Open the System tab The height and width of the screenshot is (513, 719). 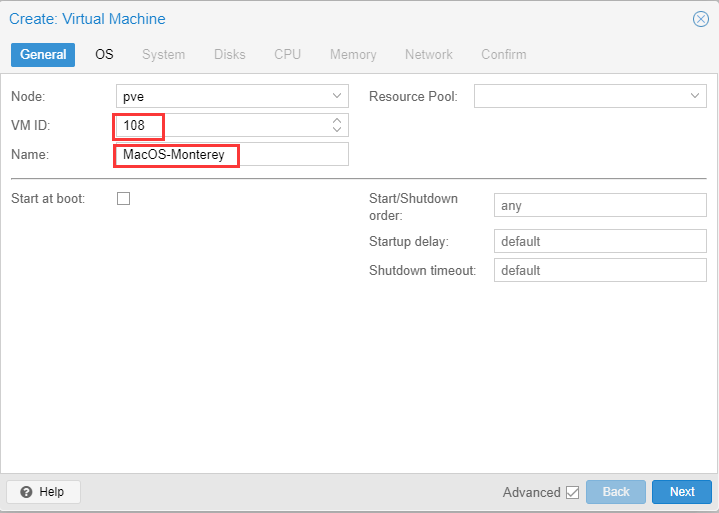tap(163, 54)
